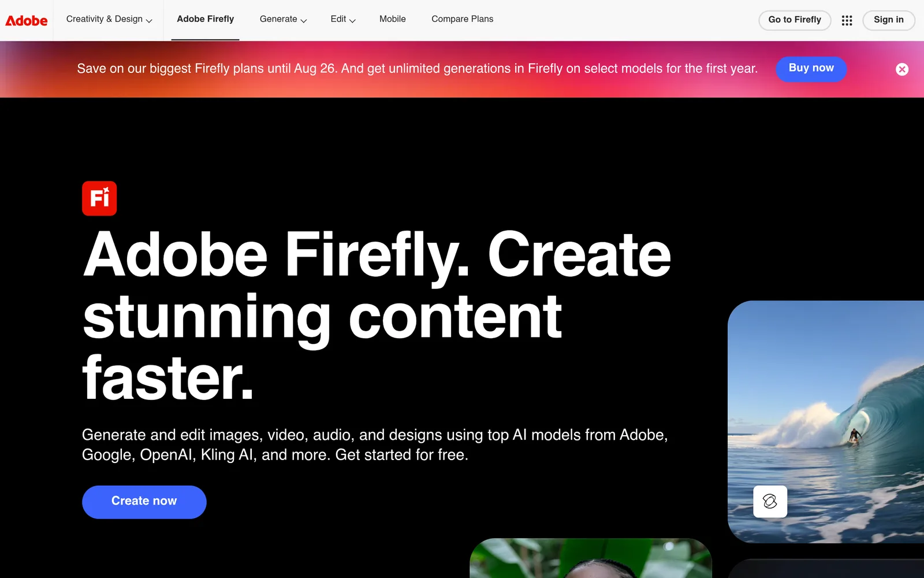Click Buy now in the banner
This screenshot has width=924, height=578.
point(811,69)
